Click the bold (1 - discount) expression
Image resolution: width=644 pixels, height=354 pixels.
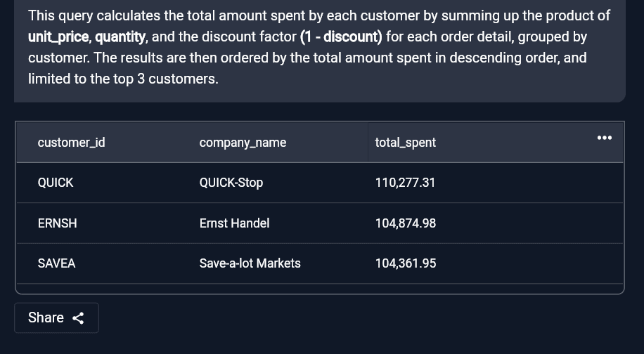click(x=341, y=37)
